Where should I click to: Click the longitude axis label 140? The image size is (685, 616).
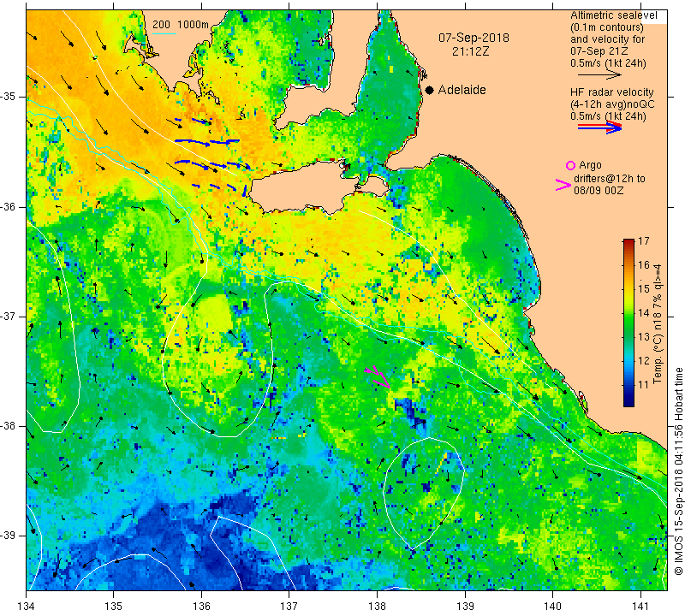(x=552, y=607)
